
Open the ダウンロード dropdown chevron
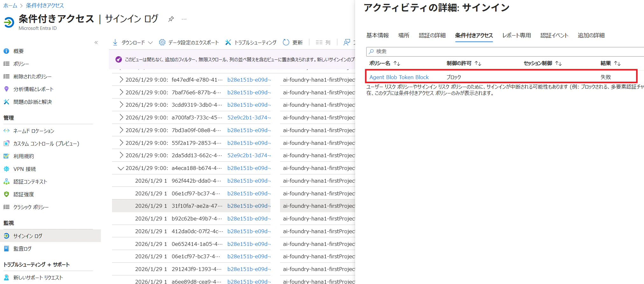click(150, 43)
